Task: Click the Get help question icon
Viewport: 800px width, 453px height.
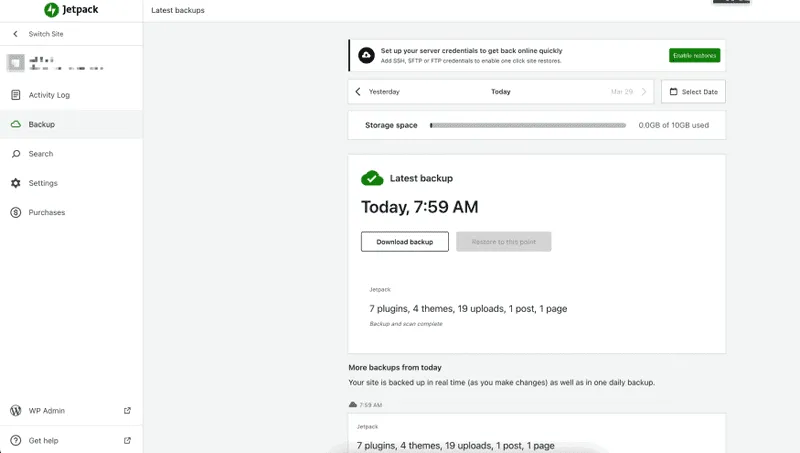Action: 16,440
